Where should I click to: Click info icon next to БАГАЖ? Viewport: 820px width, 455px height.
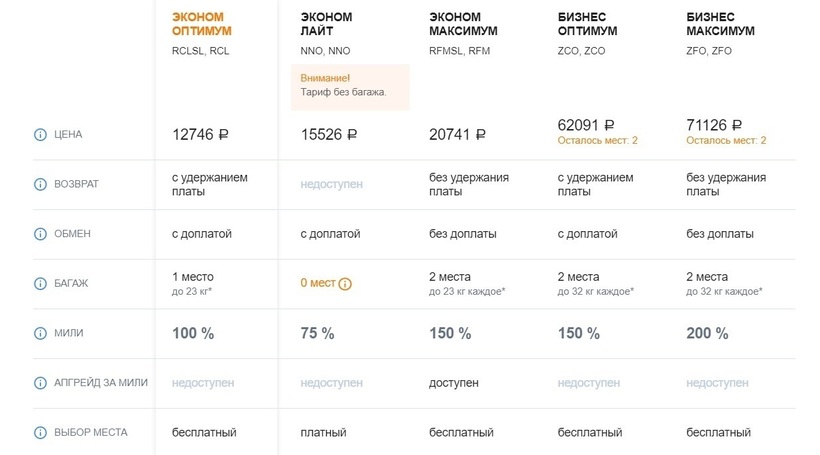pos(40,283)
